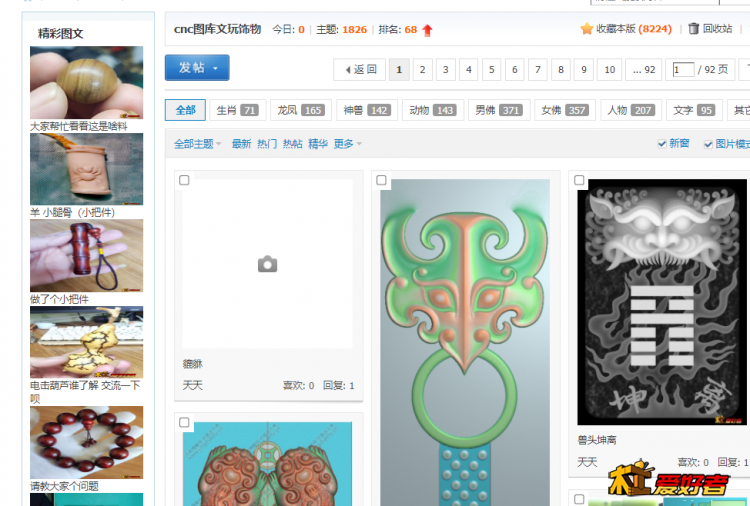Open the 做了个小把件 link
The height and width of the screenshot is (506, 750).
[59, 299]
